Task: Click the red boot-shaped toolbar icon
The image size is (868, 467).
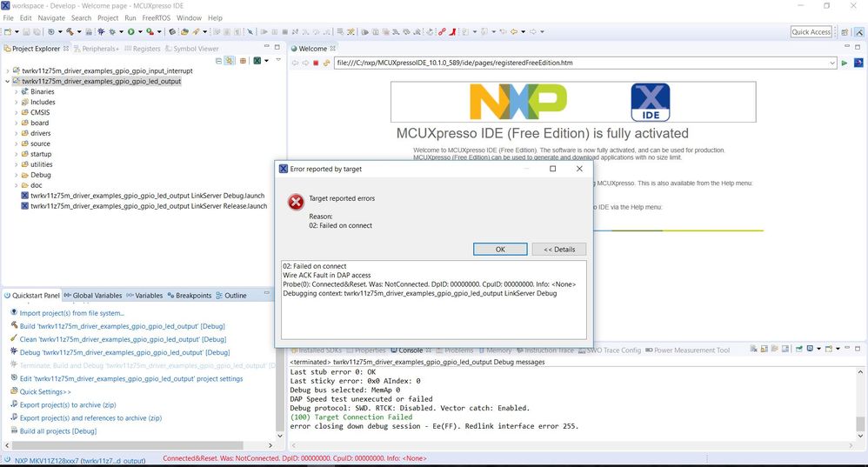Action: pos(452,31)
